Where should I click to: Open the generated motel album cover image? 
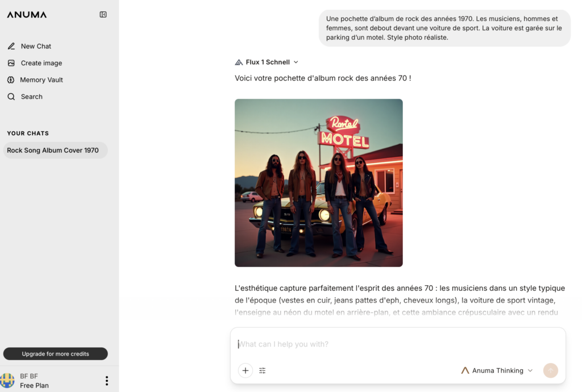point(318,183)
